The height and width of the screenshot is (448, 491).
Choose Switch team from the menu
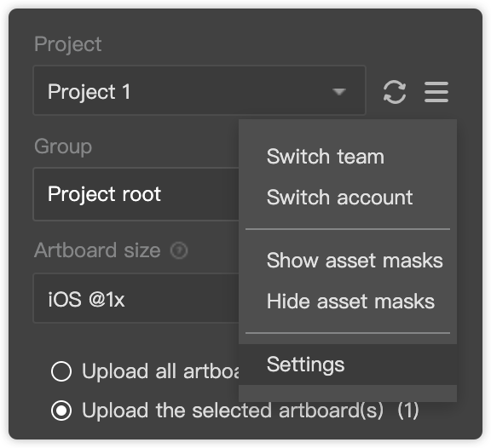[x=348, y=156]
